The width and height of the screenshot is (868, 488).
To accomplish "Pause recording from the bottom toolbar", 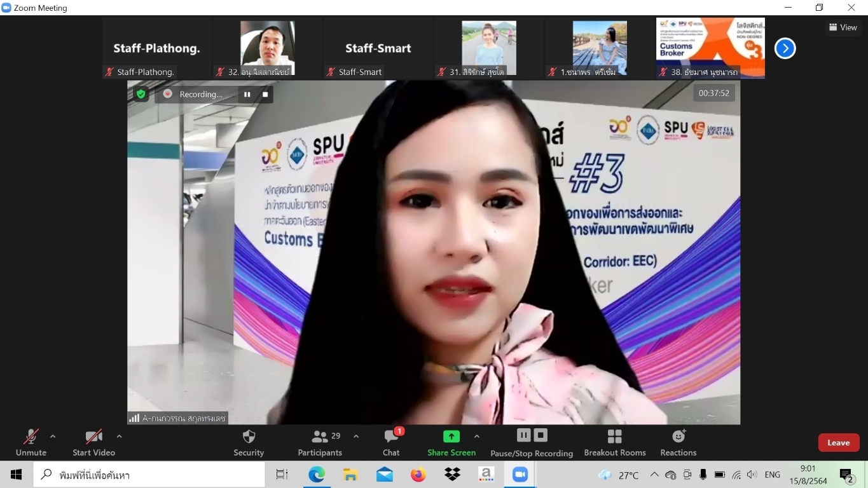I will (x=523, y=435).
